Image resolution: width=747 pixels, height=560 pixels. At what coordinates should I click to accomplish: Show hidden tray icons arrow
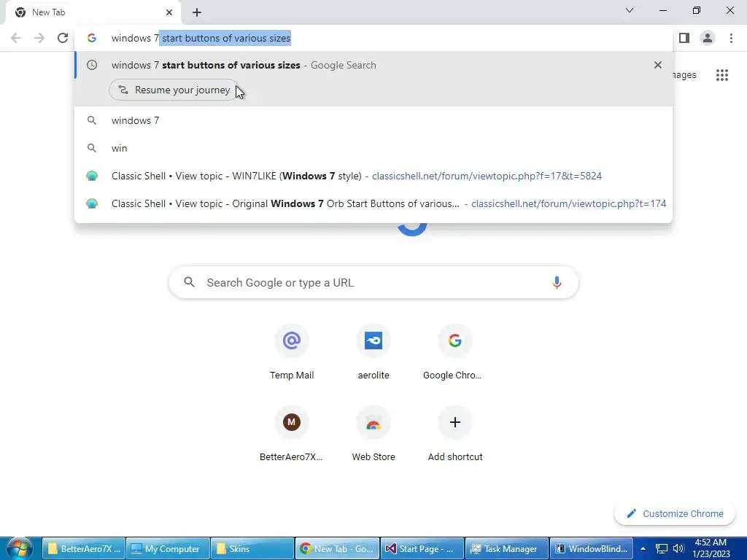coord(643,548)
